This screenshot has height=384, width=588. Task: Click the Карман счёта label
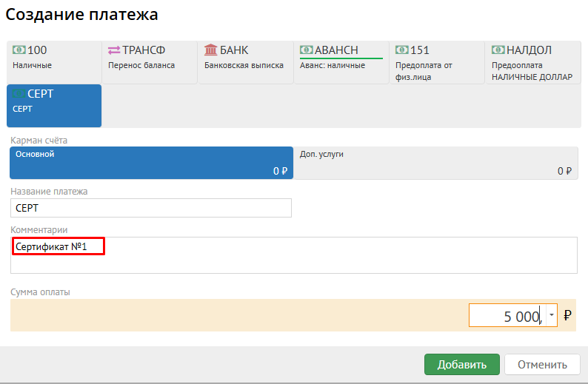tap(39, 141)
